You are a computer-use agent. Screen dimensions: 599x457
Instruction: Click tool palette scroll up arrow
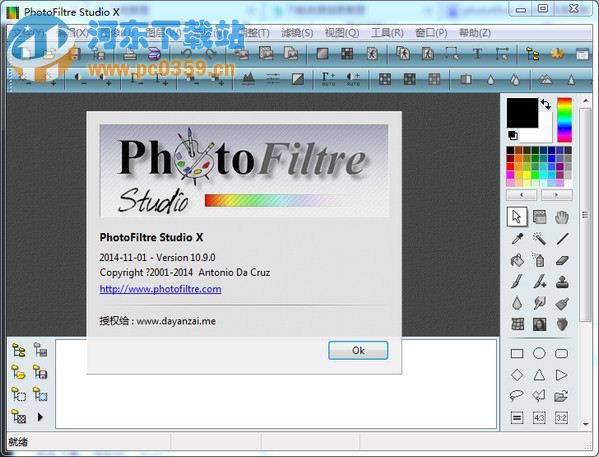(586, 101)
